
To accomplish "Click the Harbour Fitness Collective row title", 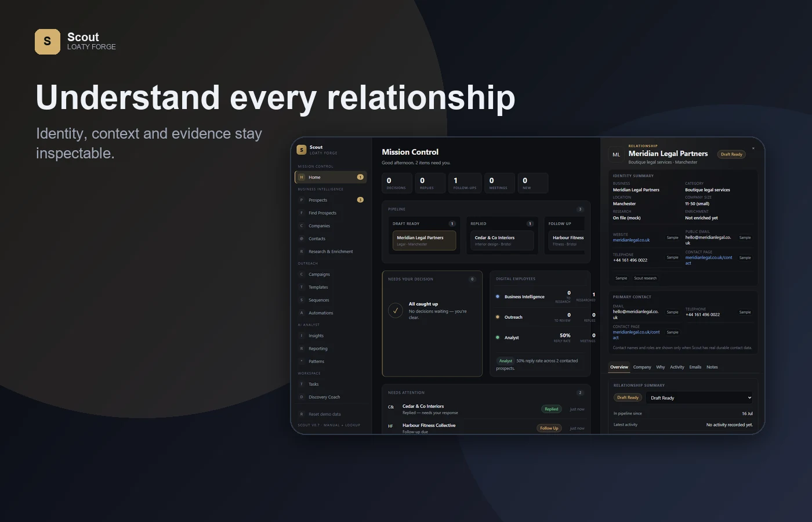I will click(x=429, y=426).
